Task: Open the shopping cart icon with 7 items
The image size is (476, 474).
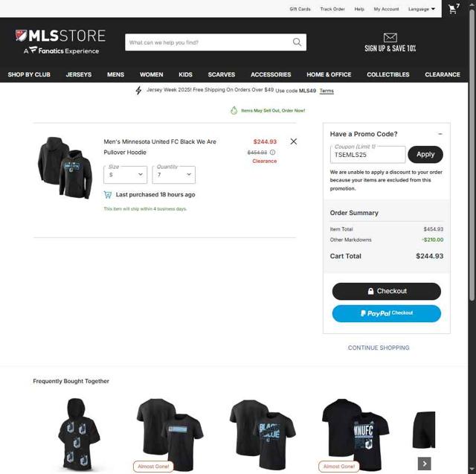Action: tap(454, 9)
